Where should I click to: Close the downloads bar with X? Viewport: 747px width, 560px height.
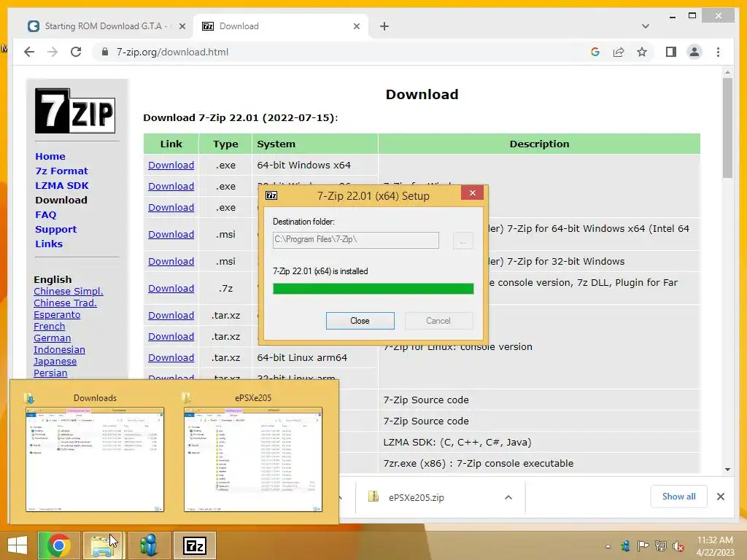[720, 497]
